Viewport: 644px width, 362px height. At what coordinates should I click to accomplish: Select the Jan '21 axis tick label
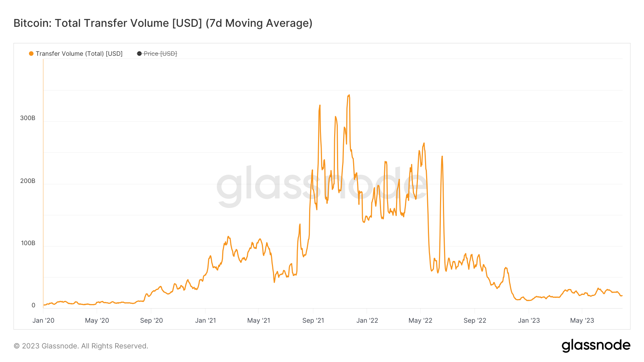pos(205,321)
